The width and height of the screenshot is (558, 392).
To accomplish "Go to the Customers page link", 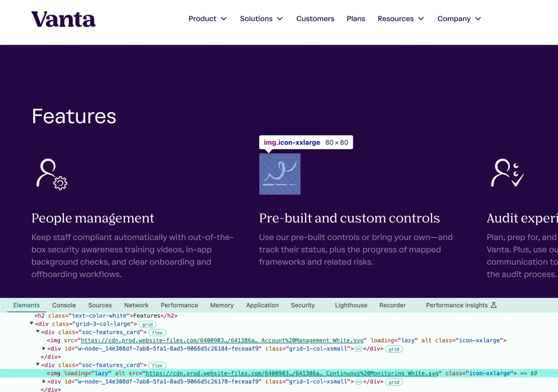I will click(315, 19).
